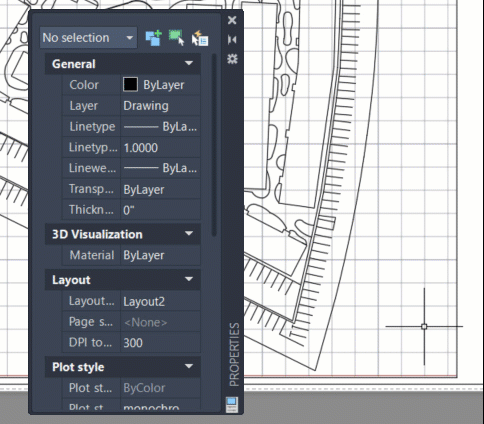The height and width of the screenshot is (424, 484).
Task: Click Layout name value Layout2
Action: pos(160,301)
